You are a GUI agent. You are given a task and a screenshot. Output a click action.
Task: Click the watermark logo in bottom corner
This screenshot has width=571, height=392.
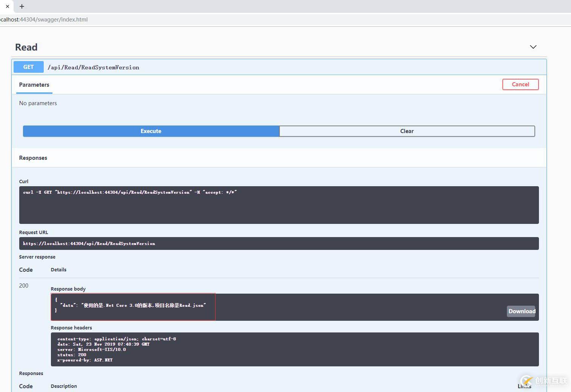pos(543,381)
